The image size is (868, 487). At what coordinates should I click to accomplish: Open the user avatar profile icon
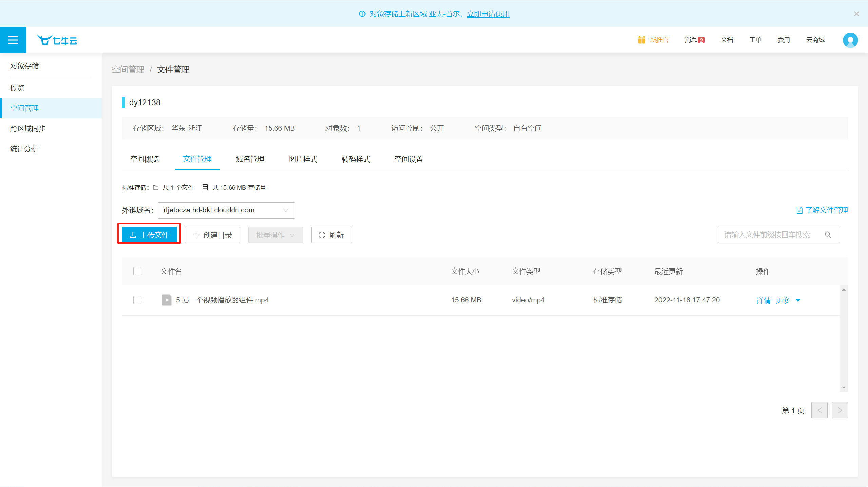[x=850, y=40]
